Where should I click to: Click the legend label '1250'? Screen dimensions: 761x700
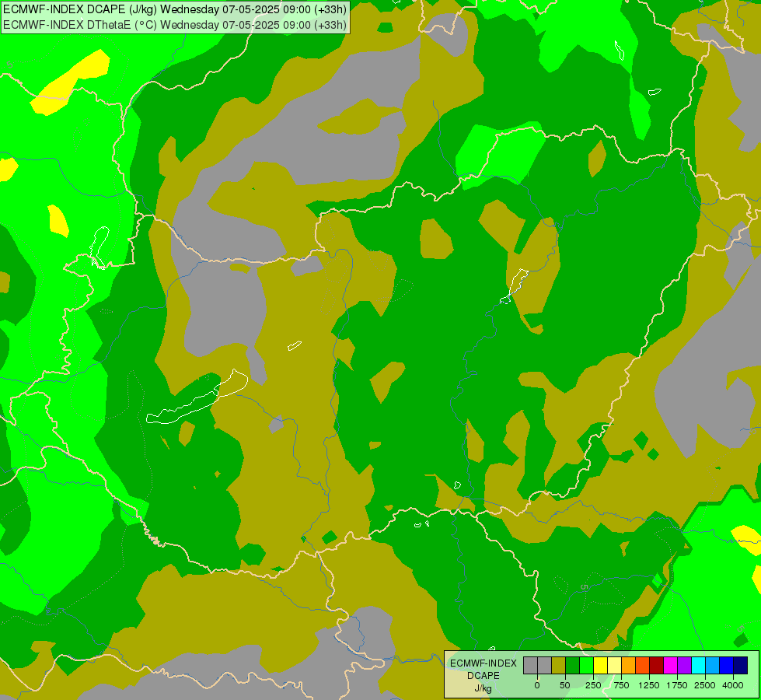[649, 685]
